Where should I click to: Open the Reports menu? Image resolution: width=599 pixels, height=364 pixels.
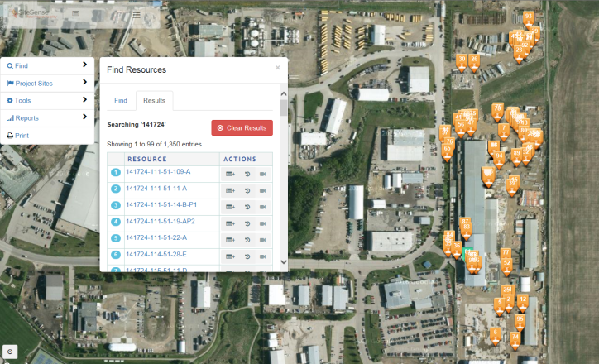tap(46, 117)
